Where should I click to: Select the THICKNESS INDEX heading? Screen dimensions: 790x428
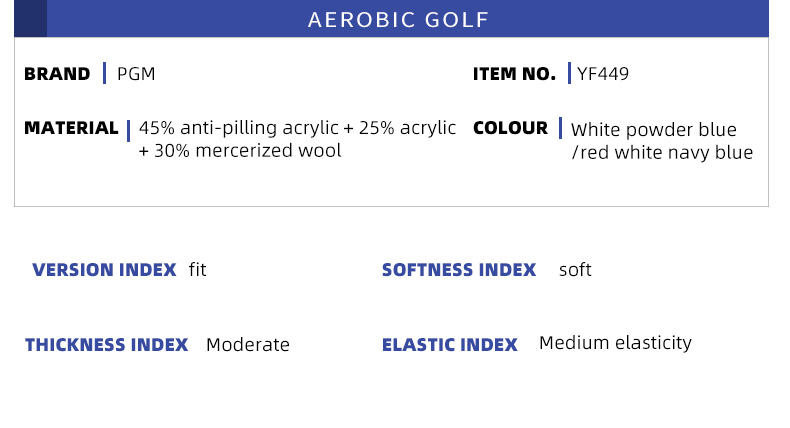pos(107,345)
